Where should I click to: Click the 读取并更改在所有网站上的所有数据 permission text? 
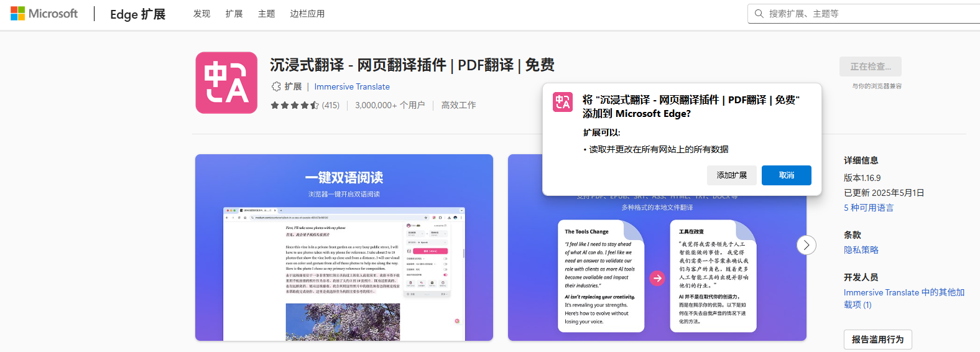659,149
